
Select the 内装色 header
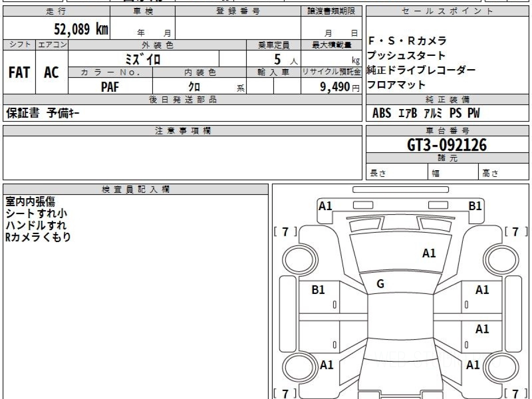pyautogui.click(x=199, y=72)
